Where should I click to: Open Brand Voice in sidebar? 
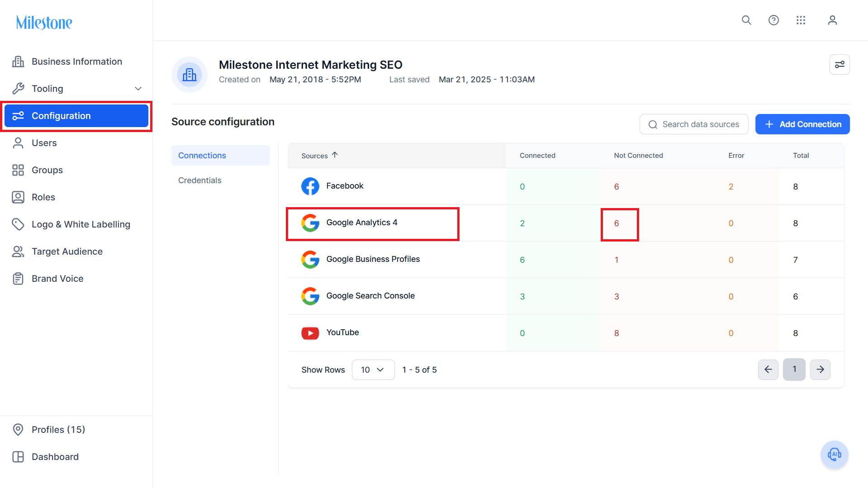tap(76, 279)
